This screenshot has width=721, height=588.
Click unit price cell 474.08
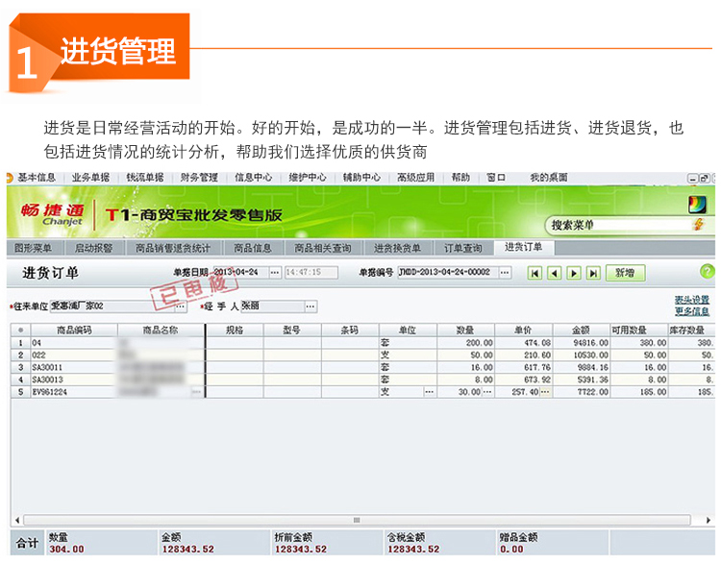click(523, 343)
